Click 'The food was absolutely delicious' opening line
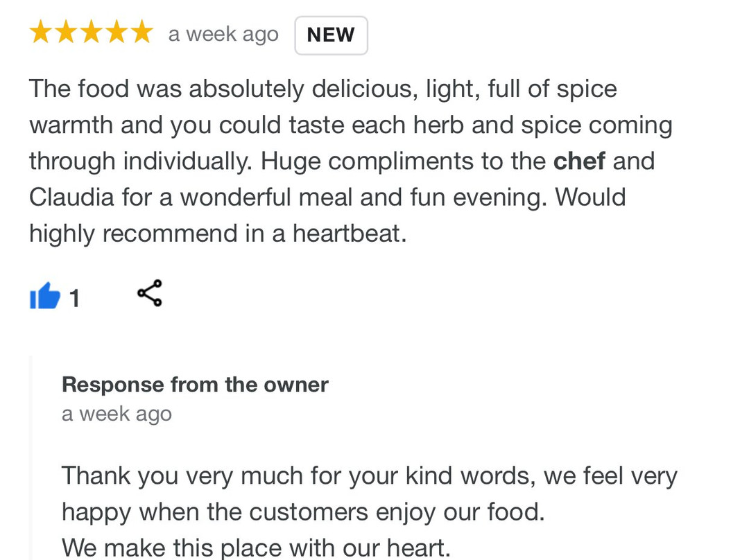Viewport: 749px width, 560px height. (323, 89)
